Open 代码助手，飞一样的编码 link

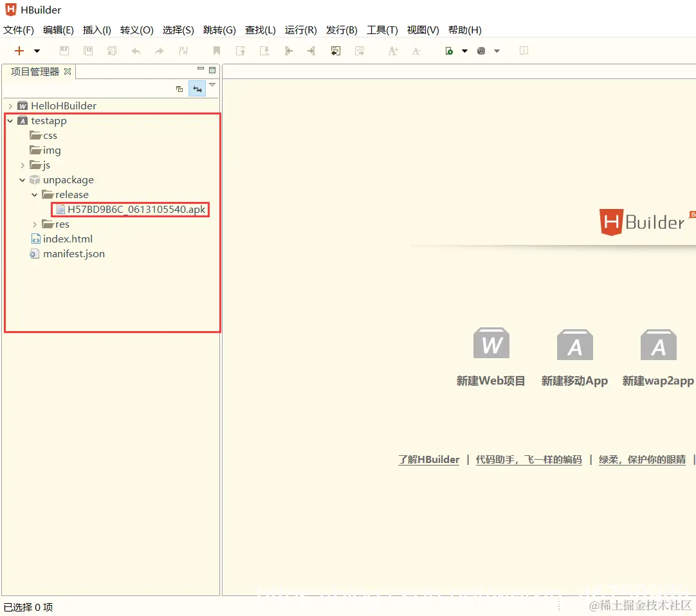529,460
